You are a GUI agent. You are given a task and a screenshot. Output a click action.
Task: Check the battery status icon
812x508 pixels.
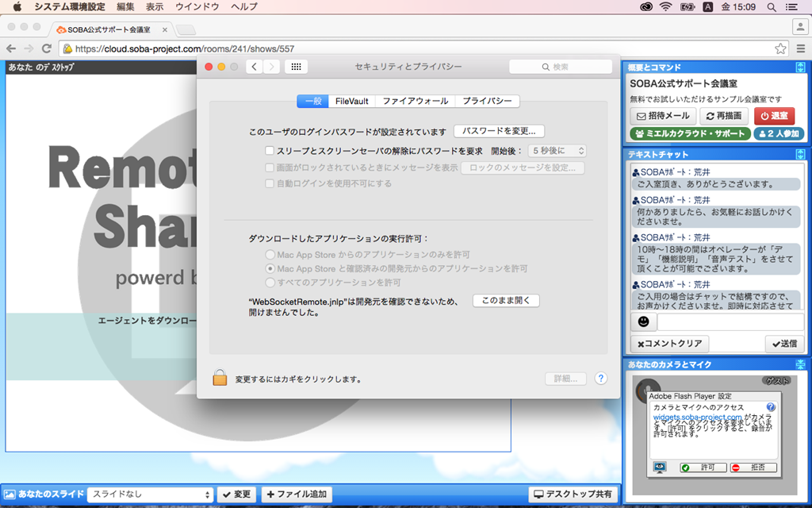688,6
